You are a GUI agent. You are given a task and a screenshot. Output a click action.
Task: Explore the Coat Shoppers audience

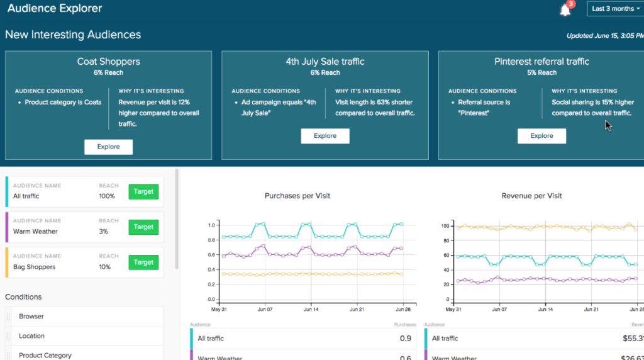(108, 147)
